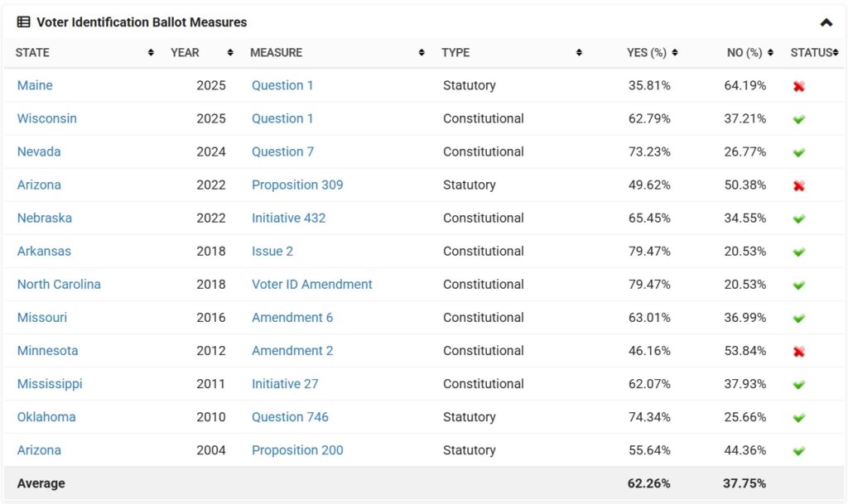
Task: Open the Voter ID Amendment link
Action: [x=312, y=284]
